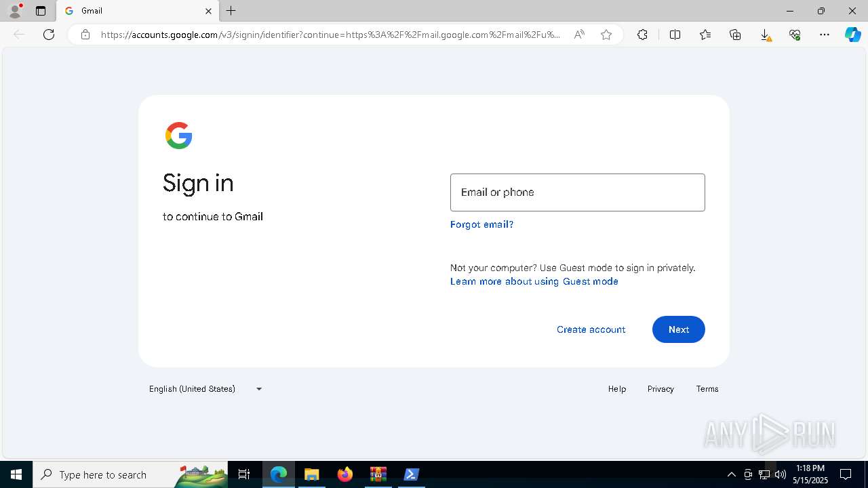The height and width of the screenshot is (488, 868).
Task: Click the network tray icon
Action: (x=764, y=474)
